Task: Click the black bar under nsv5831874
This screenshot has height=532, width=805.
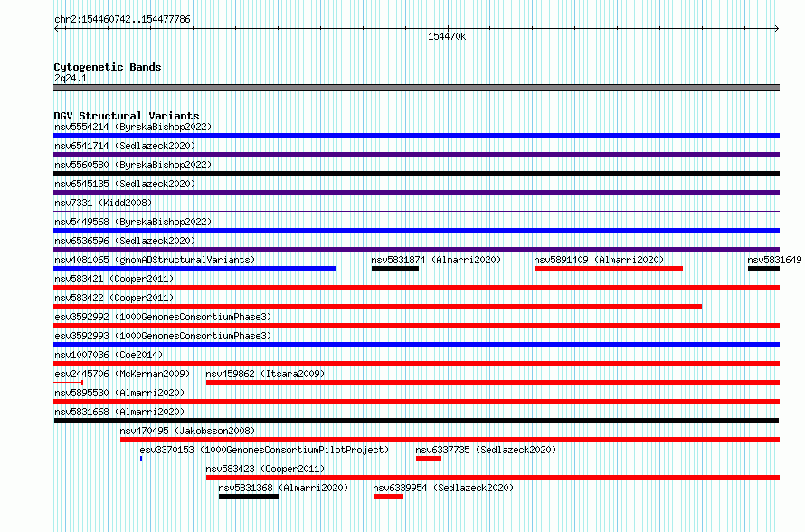Action: tap(395, 269)
